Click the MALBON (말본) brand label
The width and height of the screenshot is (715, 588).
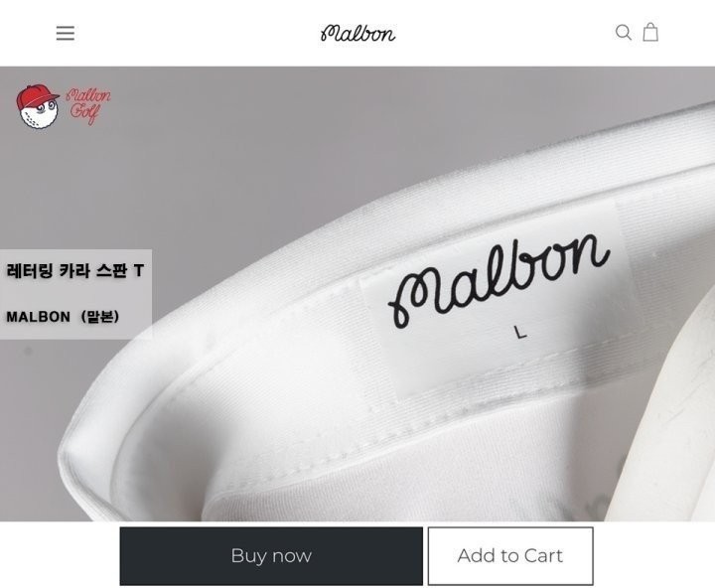click(63, 317)
